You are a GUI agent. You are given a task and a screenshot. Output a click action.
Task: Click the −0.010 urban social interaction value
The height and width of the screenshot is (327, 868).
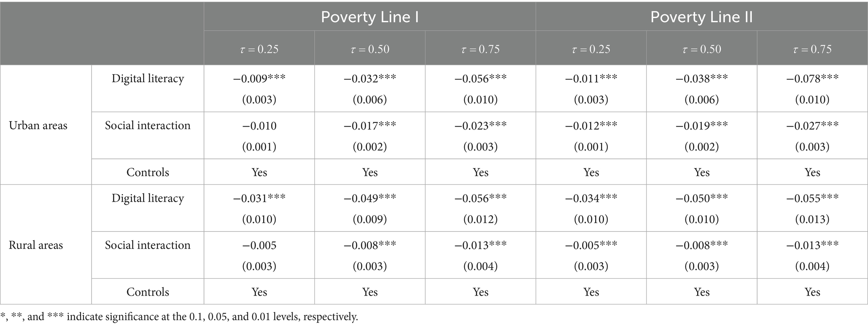[x=259, y=125]
